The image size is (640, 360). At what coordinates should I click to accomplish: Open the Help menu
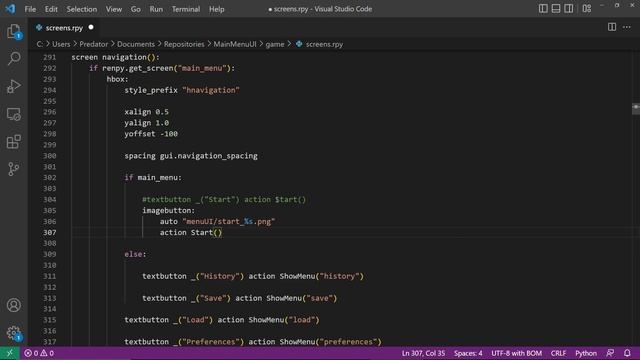point(217,9)
